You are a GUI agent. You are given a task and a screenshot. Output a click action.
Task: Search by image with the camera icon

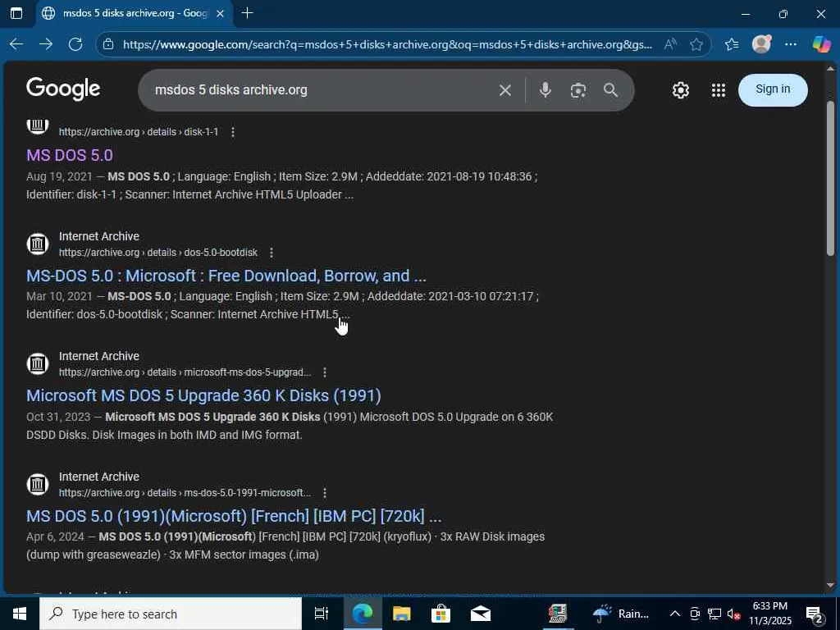(578, 90)
